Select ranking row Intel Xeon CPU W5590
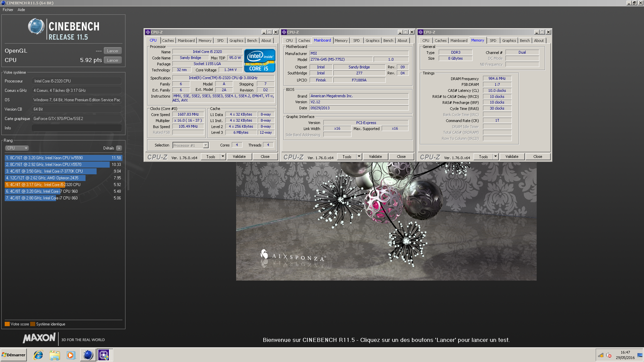 63,158
